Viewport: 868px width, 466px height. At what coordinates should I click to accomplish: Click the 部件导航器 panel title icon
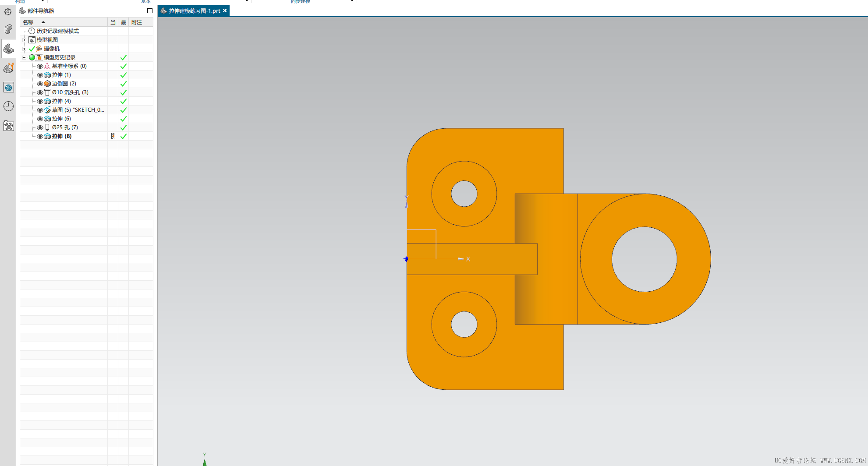click(22, 11)
